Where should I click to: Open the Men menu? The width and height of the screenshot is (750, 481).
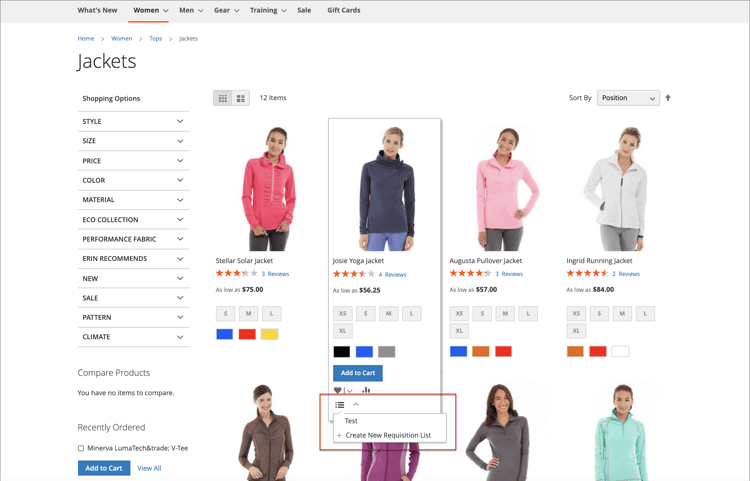click(x=191, y=10)
